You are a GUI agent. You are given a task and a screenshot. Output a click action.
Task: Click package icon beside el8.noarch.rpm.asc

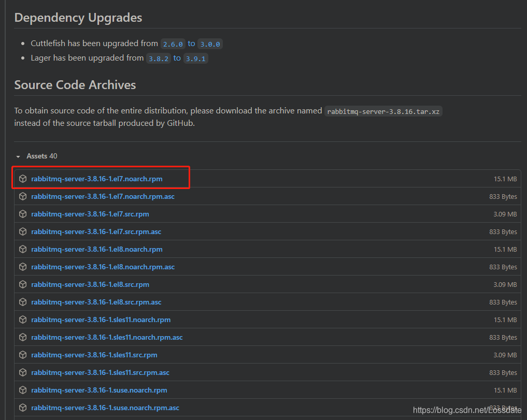point(23,267)
